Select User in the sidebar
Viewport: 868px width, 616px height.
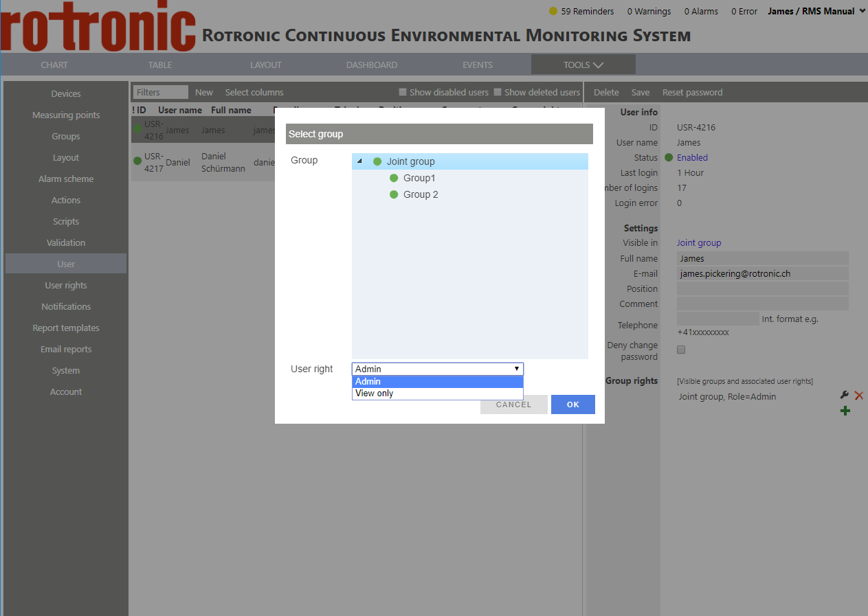(66, 264)
